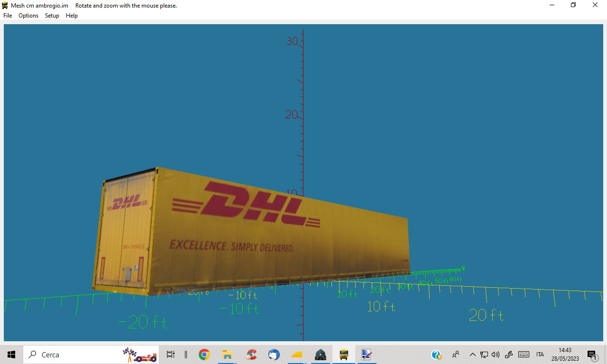Image resolution: width=607 pixels, height=364 pixels.
Task: Select the yellow truck app on taskbar
Action: tap(344, 355)
